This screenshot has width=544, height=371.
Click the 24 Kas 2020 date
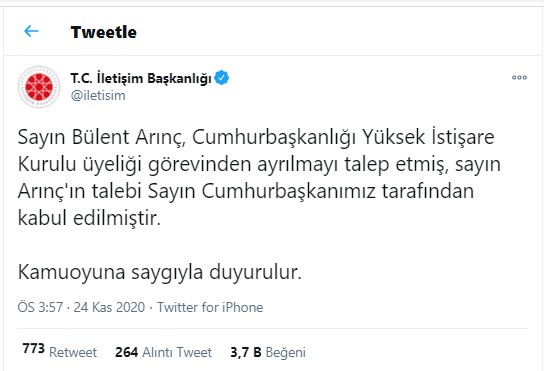(x=109, y=307)
